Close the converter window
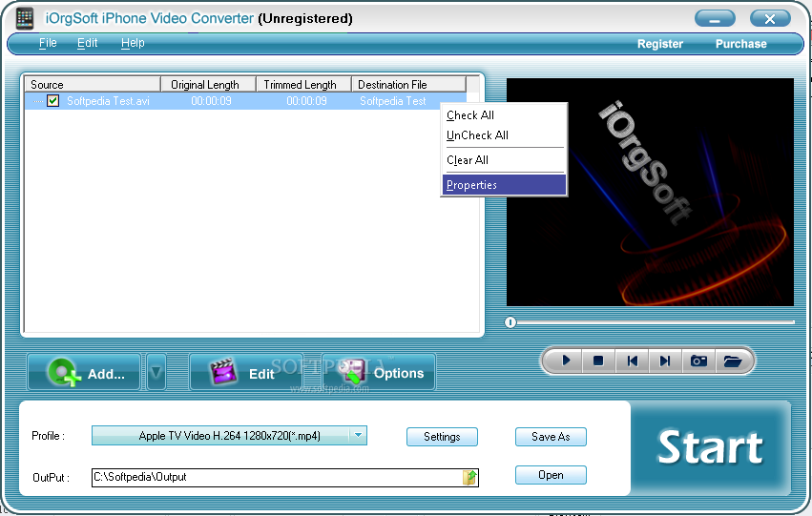 (x=770, y=19)
